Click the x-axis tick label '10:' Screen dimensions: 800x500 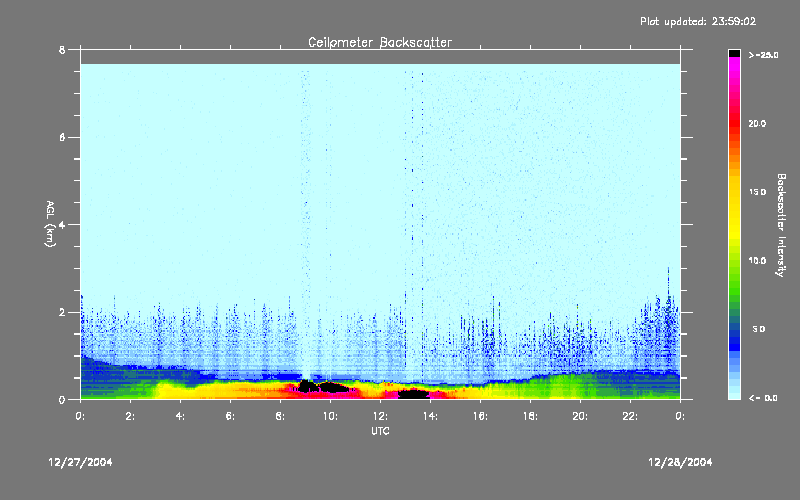pos(330,416)
